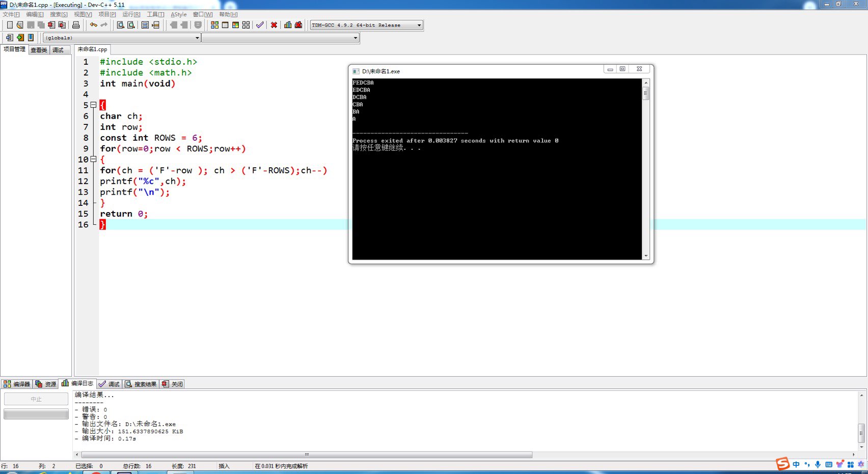Open the 文件[F] menu

tap(11, 14)
